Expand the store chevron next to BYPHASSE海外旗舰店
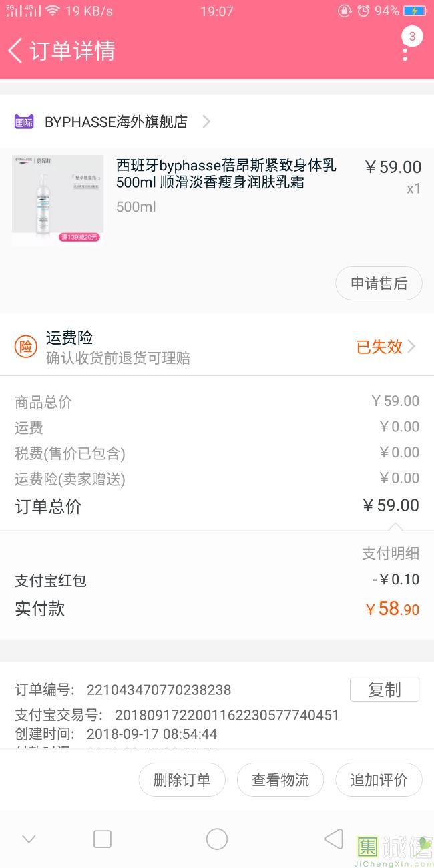434x868 pixels. pyautogui.click(x=206, y=122)
